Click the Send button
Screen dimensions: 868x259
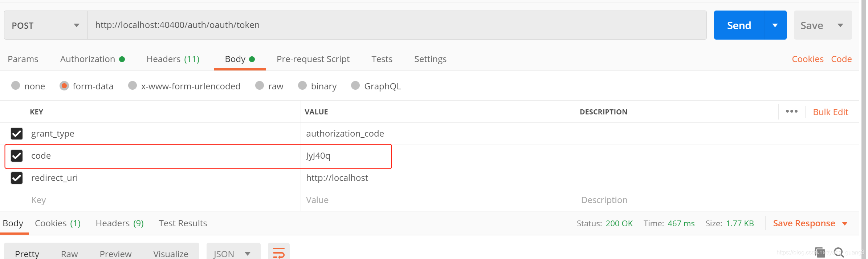[x=739, y=25]
